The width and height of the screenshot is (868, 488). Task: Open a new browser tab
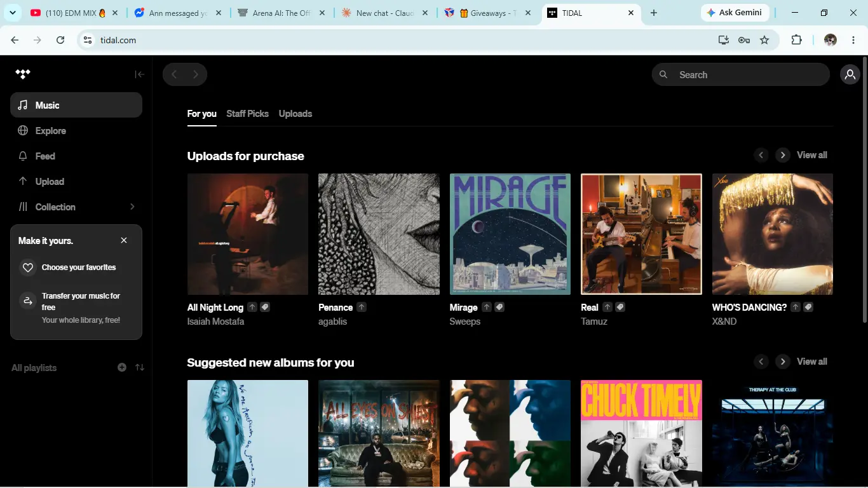[654, 13]
